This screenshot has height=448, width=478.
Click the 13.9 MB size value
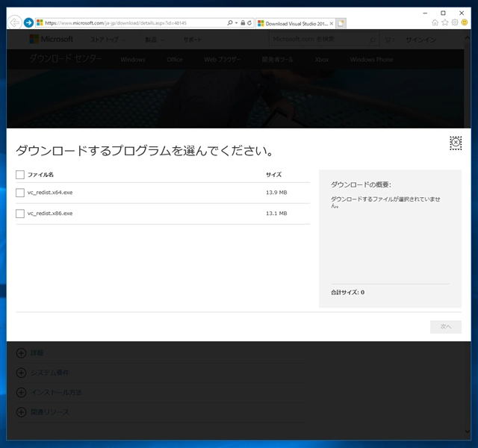point(276,193)
